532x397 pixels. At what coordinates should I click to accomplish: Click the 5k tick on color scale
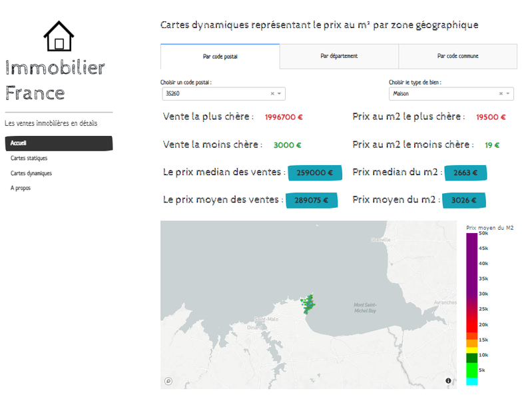[482, 370]
